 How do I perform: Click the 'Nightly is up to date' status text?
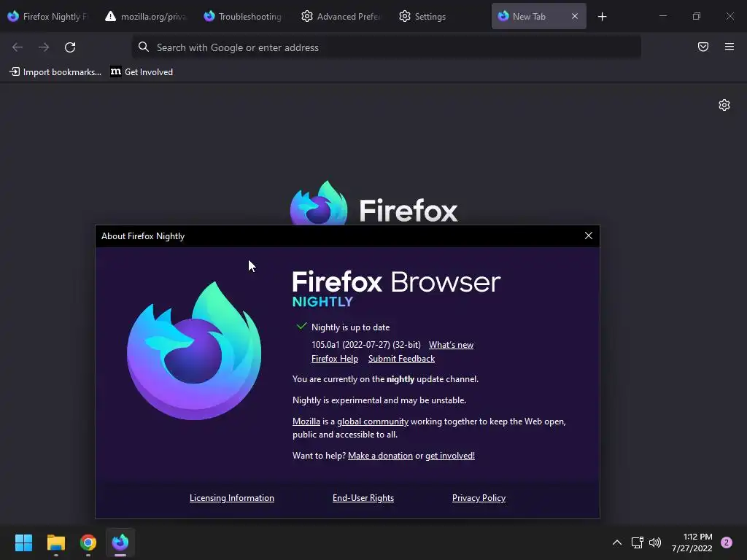pos(351,327)
